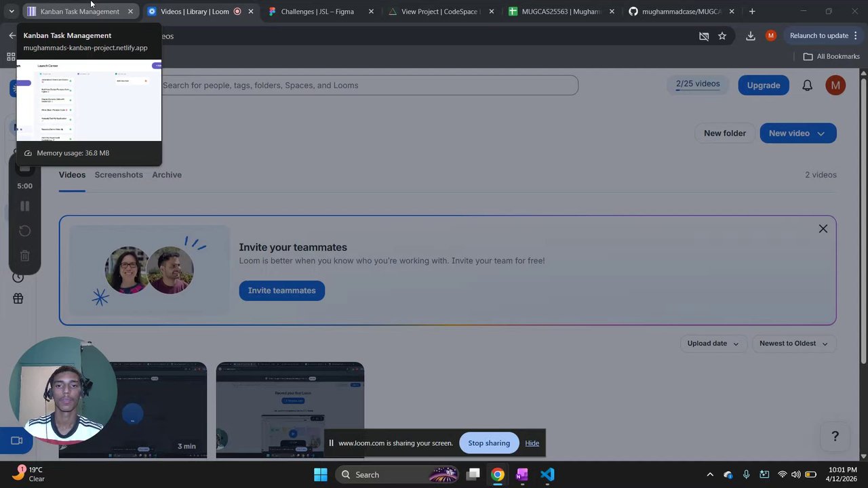Open Task View in taskbar
Viewport: 868px width, 488px height.
473,474
